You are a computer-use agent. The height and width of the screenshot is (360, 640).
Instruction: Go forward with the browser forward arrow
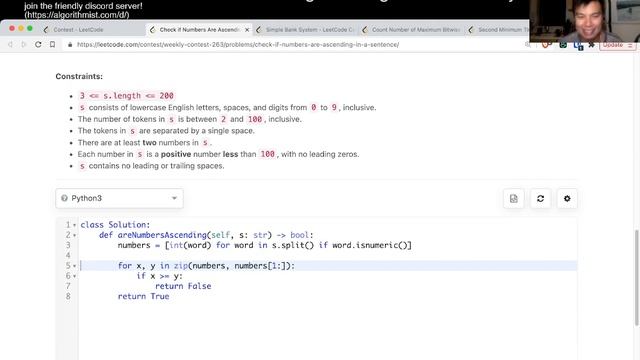click(24, 44)
